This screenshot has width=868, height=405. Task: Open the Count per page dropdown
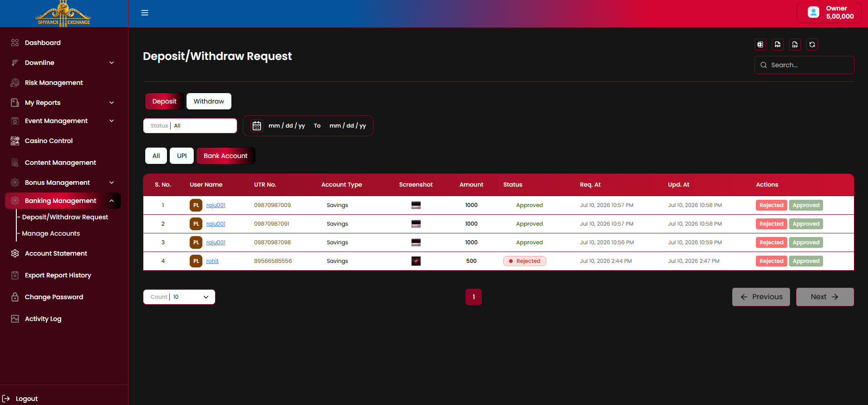[x=179, y=297]
